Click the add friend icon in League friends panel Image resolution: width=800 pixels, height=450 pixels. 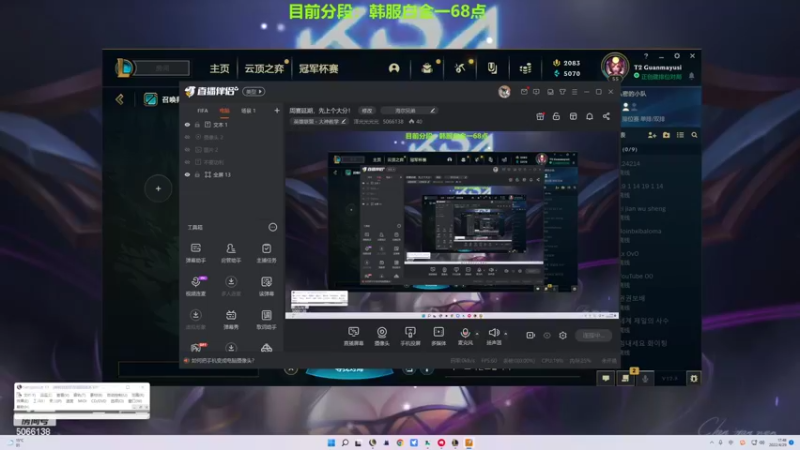pyautogui.click(x=652, y=135)
